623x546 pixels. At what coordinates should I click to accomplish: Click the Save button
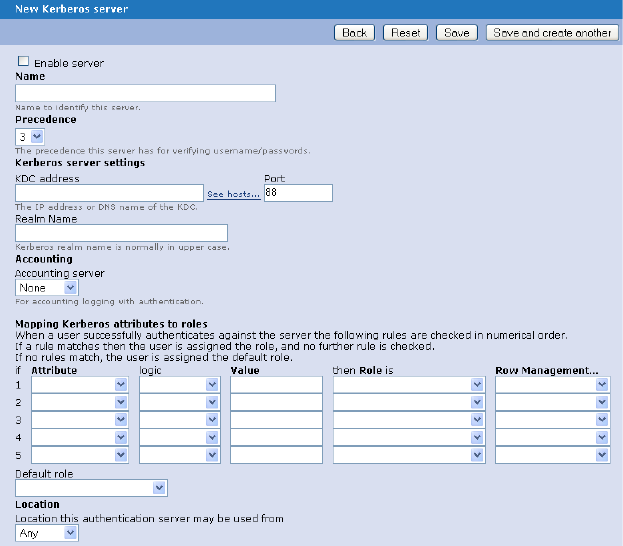457,33
